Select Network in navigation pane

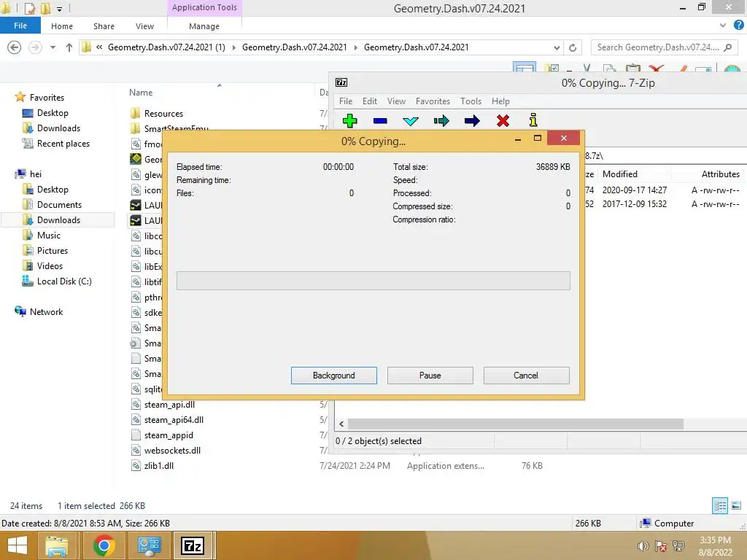[x=46, y=312]
